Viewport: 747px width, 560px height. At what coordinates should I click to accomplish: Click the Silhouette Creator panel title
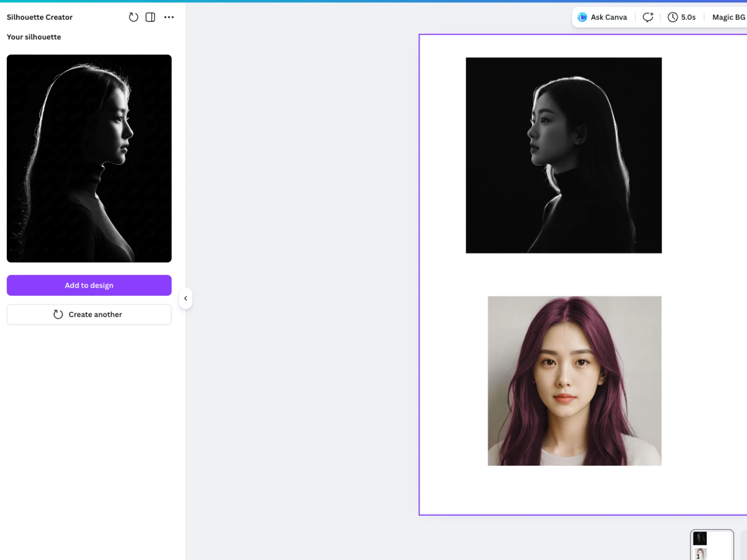click(40, 17)
